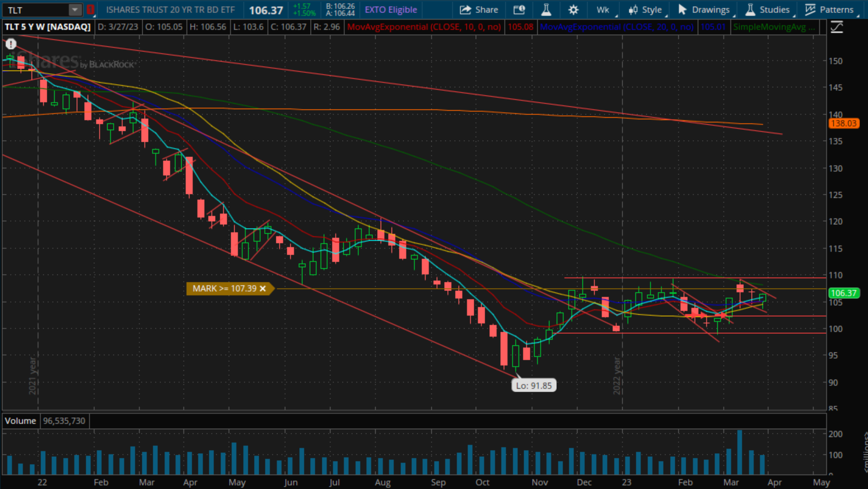Click the 105.08 EMA value
This screenshot has width=868, height=489.
[x=520, y=27]
